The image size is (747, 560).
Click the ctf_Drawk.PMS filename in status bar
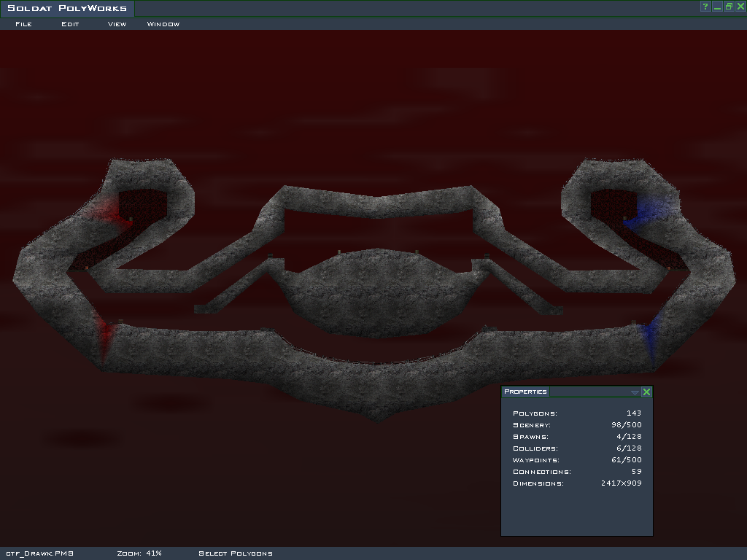coord(40,553)
